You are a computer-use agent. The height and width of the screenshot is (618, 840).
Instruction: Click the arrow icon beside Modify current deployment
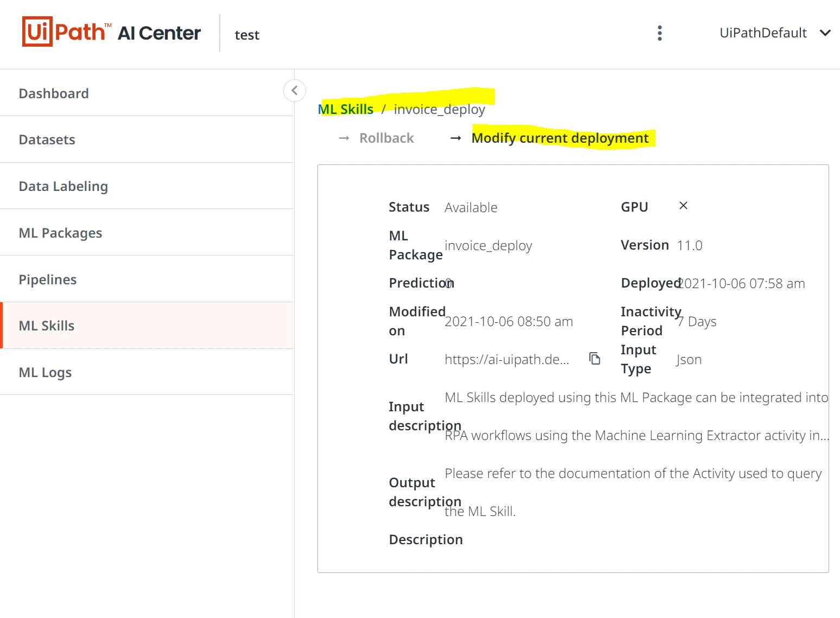pos(456,138)
